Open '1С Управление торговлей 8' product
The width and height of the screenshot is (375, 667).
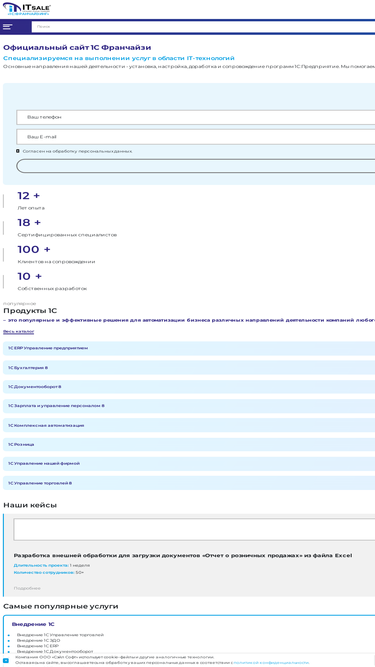pyautogui.click(x=189, y=483)
